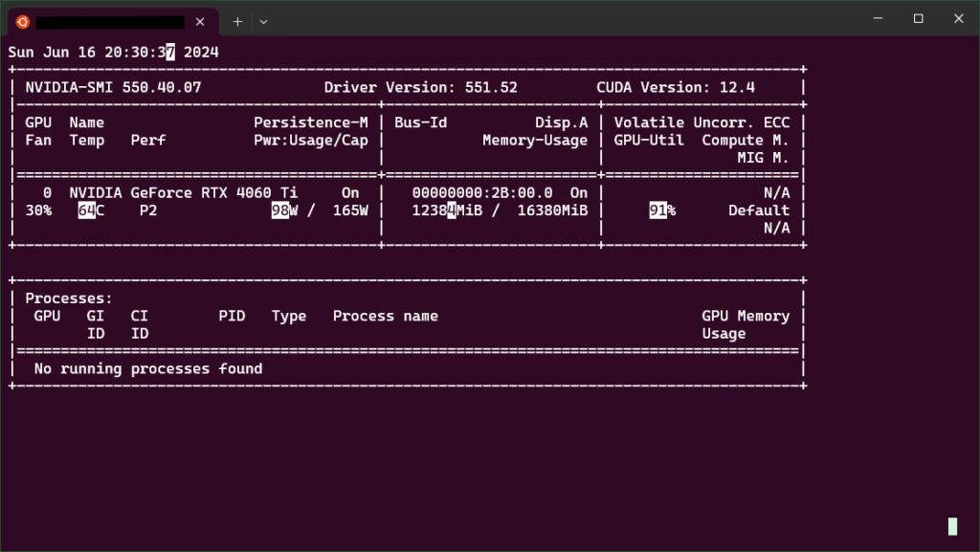Click the "MIG M." header
This screenshot has height=552, width=980.
click(x=763, y=158)
